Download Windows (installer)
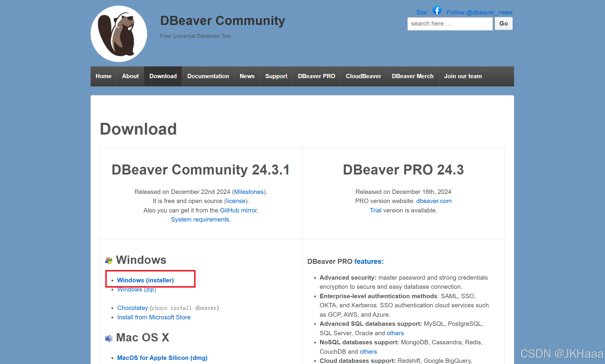The width and height of the screenshot is (605, 364). (145, 280)
